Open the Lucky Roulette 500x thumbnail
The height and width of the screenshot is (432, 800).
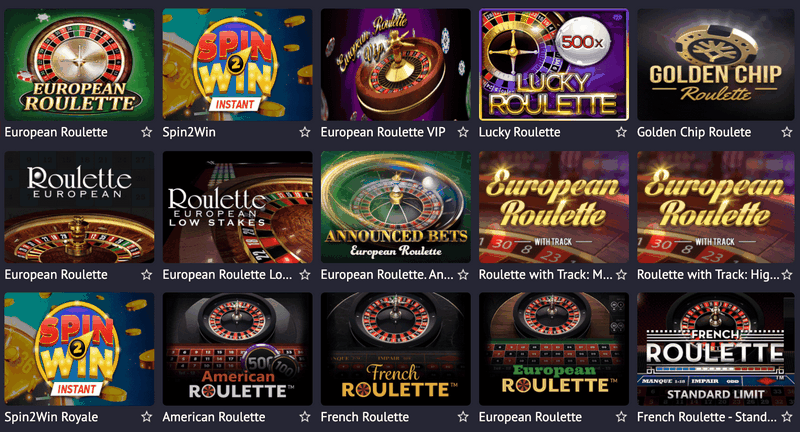point(554,64)
